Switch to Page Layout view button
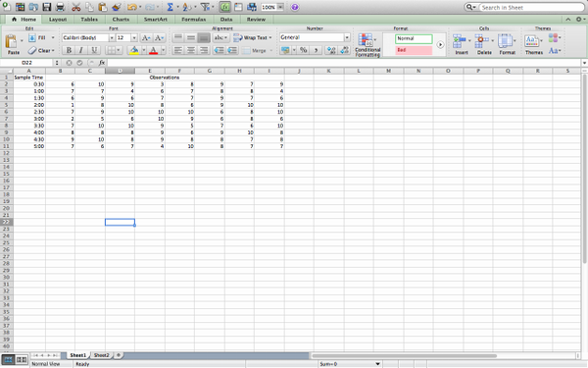The width and height of the screenshot is (588, 368). [22, 360]
